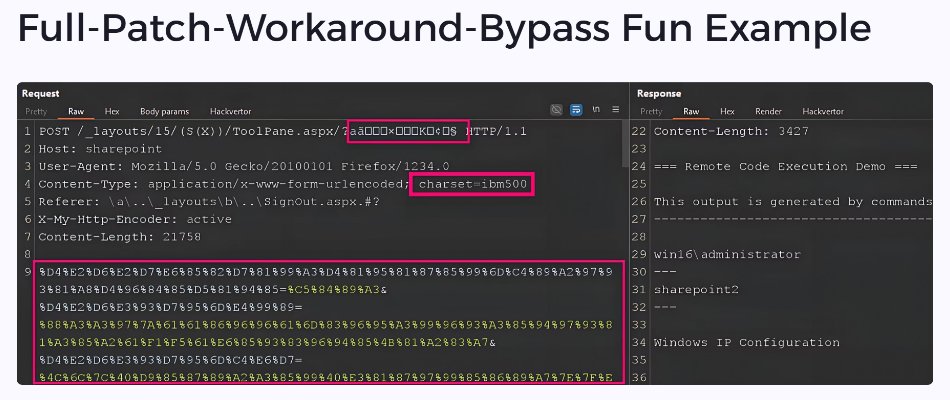The height and width of the screenshot is (400, 950).
Task: Open the Request Hex tab
Action: click(111, 112)
